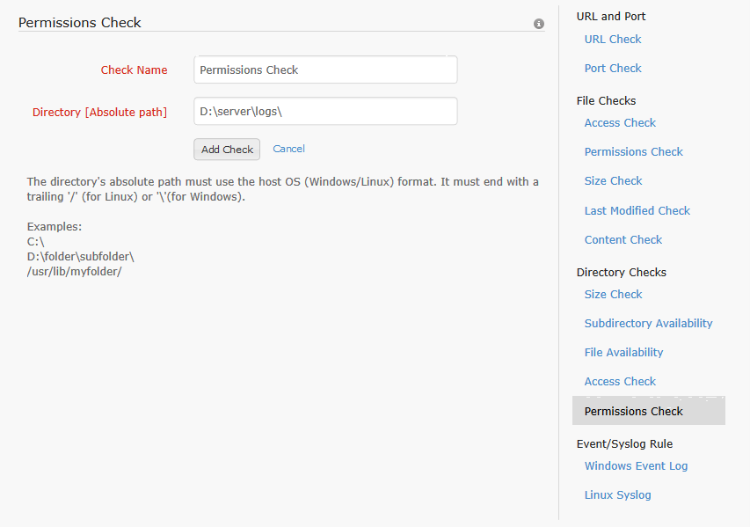Click the Cancel link
This screenshot has width=750, height=527.
pos(289,149)
